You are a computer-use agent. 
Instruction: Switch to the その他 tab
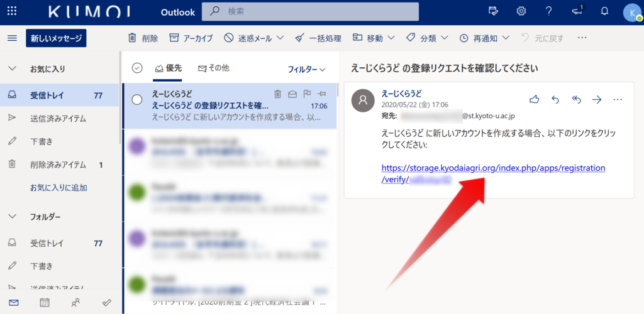click(x=213, y=68)
